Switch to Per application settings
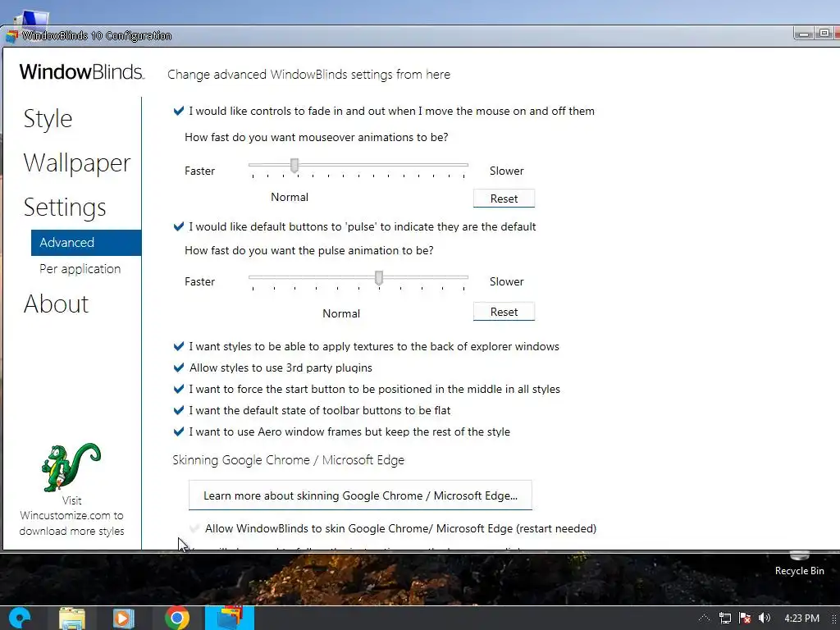Image resolution: width=840 pixels, height=630 pixels. (80, 269)
